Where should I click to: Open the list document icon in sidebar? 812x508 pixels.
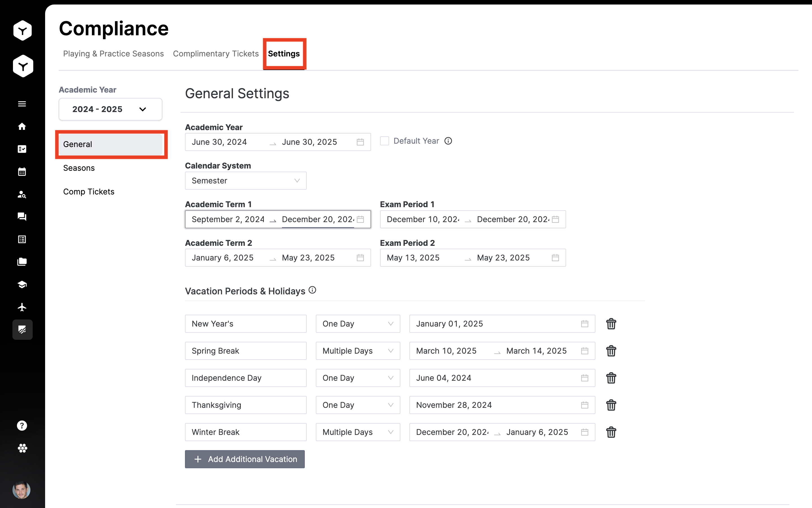coord(22,239)
